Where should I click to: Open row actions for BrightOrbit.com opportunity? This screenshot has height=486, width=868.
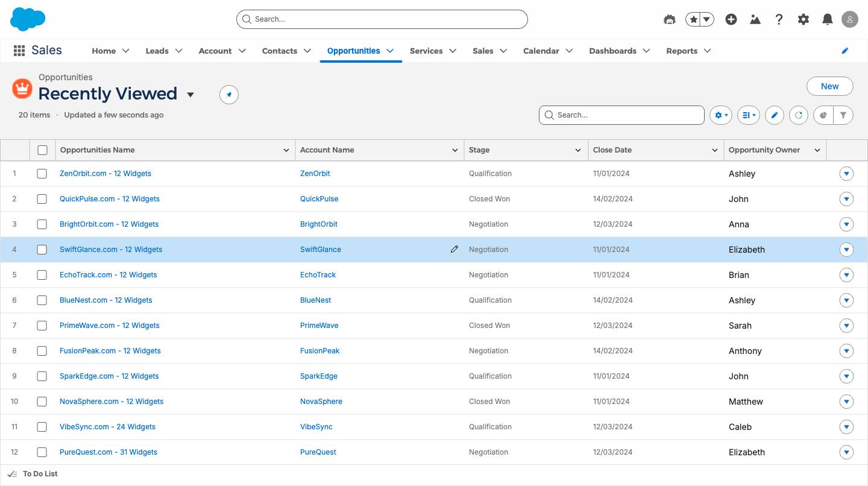click(x=846, y=224)
